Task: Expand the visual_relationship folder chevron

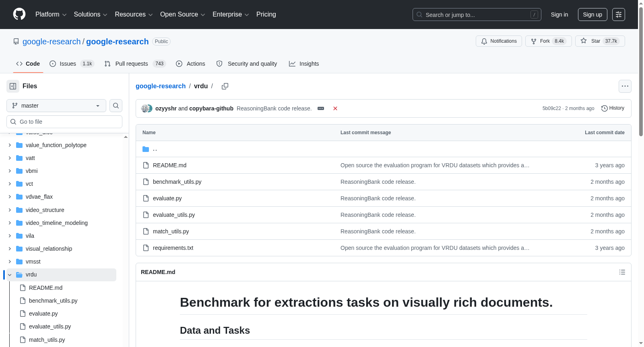Action: [x=10, y=249]
